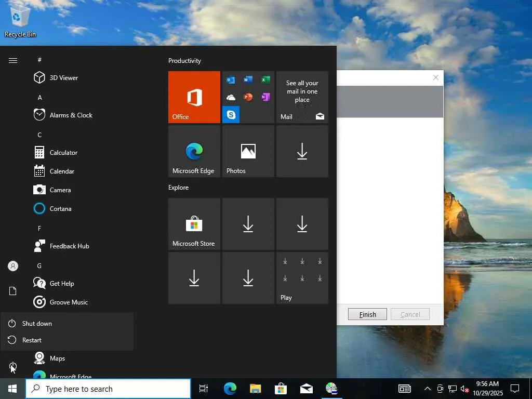Open the OneDrive cloud icon tile
The width and height of the screenshot is (532, 399).
point(231,97)
